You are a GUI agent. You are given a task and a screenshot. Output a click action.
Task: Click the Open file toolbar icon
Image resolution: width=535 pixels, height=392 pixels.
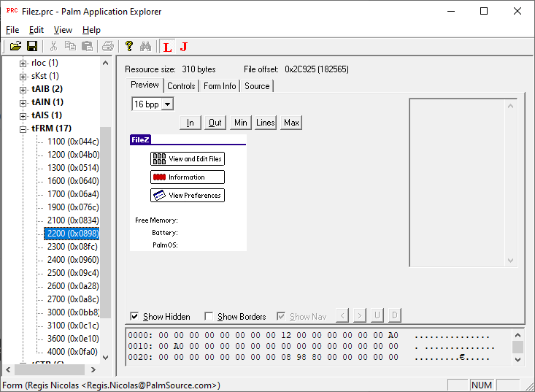point(15,47)
